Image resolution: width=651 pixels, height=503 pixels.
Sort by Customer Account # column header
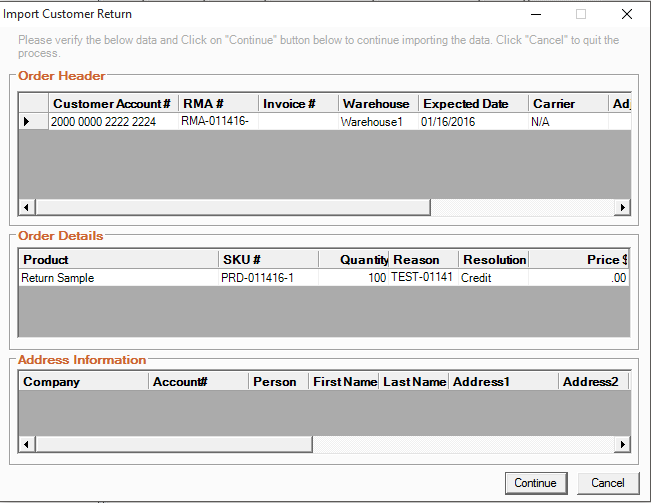pyautogui.click(x=112, y=104)
